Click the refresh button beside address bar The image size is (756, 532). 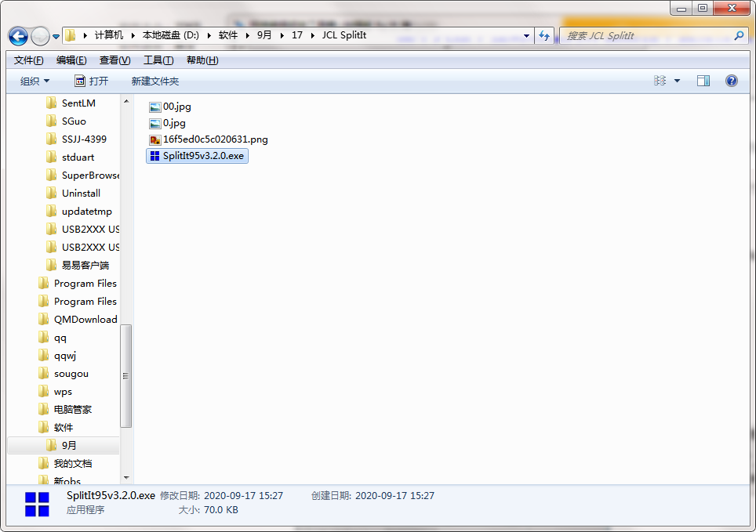pos(545,36)
